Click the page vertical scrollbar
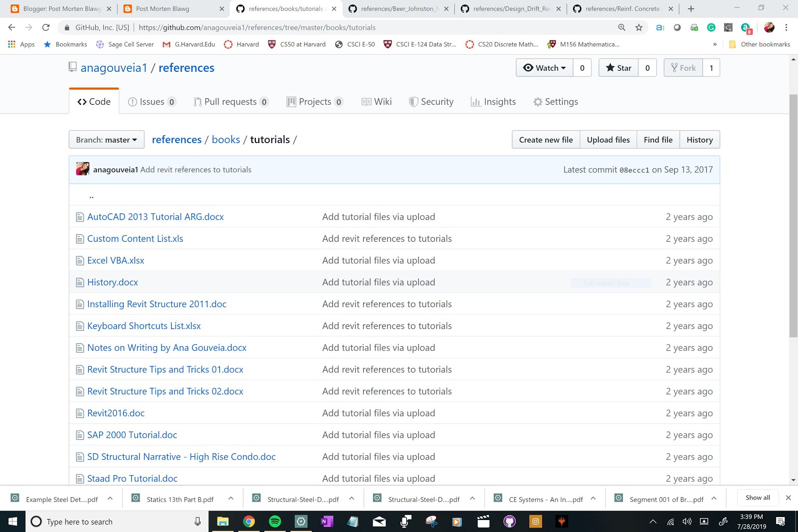 coord(793,215)
